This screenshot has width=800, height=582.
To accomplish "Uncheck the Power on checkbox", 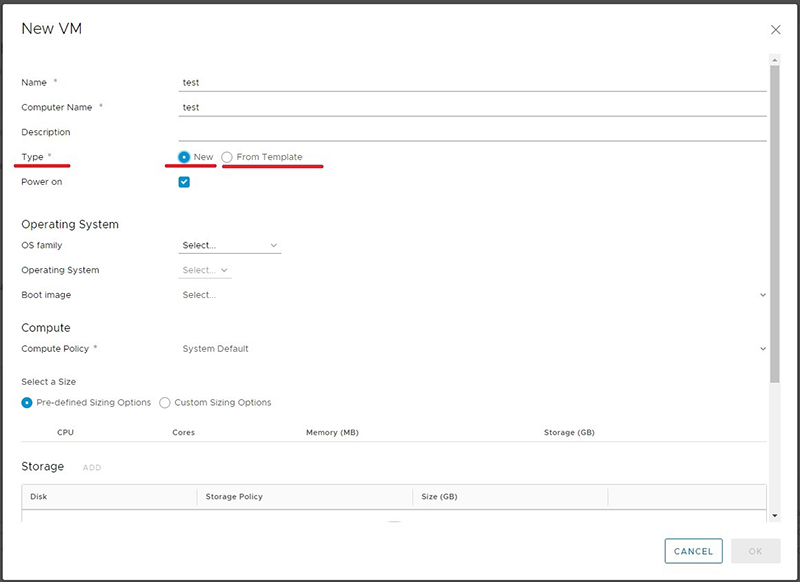I will coord(184,182).
